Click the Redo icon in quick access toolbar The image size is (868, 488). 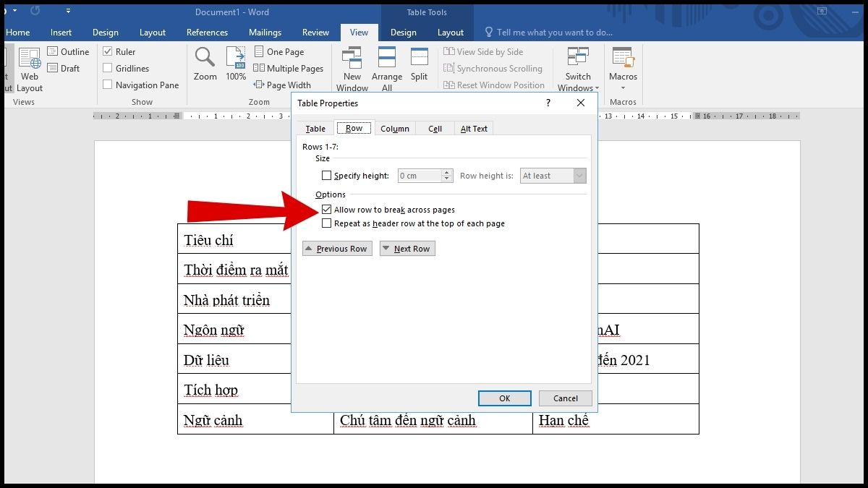tap(35, 12)
